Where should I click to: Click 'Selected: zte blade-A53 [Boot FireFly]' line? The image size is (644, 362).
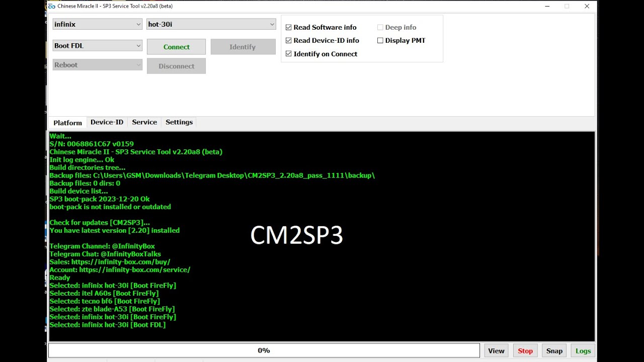112,309
